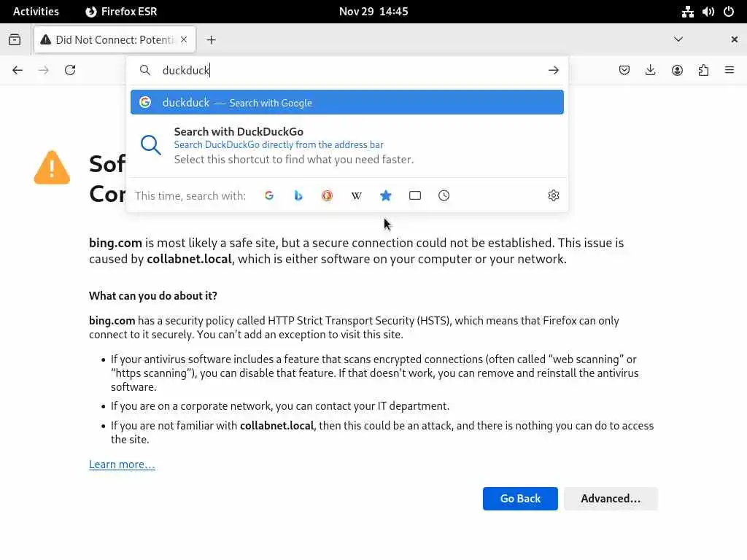This screenshot has height=560, width=747.
Task: Click the network status icon in top bar
Action: (x=687, y=12)
